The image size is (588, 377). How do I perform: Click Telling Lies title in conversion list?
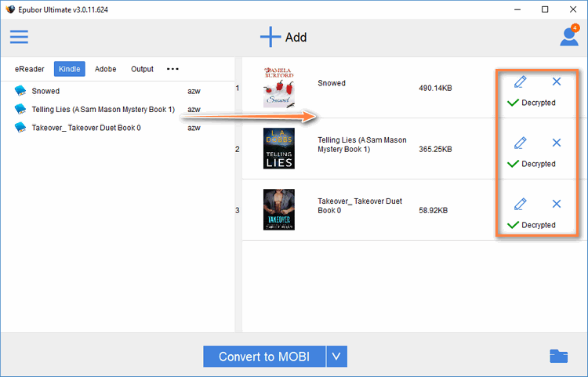362,145
